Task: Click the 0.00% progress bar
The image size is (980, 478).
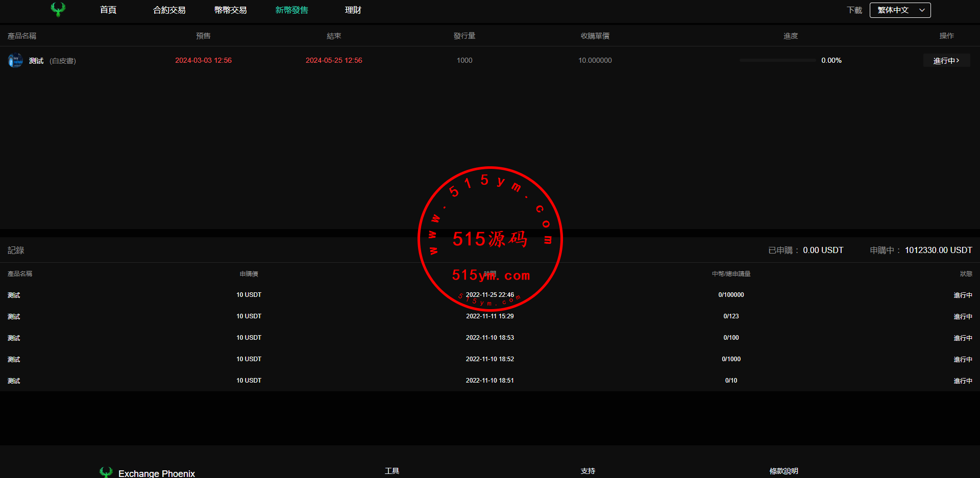Action: tap(777, 60)
